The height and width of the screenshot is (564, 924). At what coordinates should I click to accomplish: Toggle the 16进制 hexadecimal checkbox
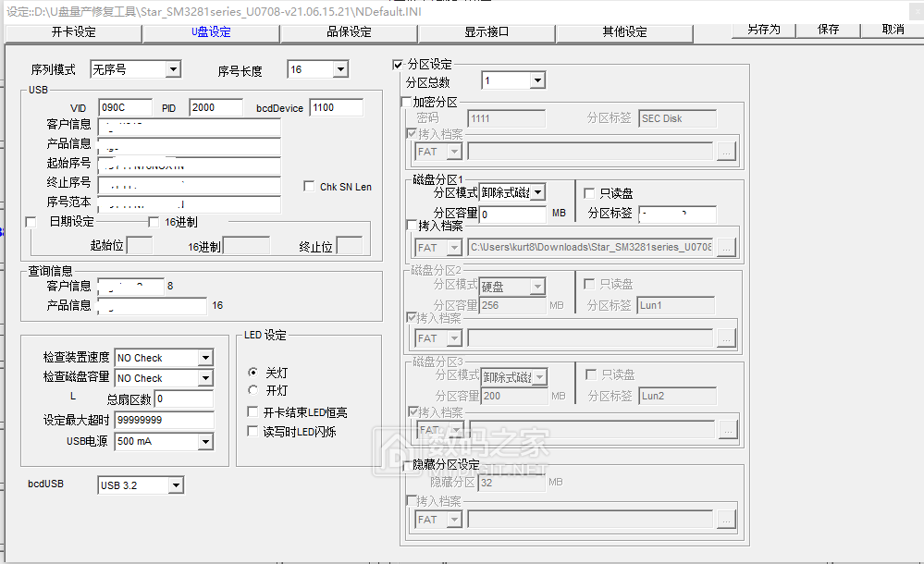(154, 221)
